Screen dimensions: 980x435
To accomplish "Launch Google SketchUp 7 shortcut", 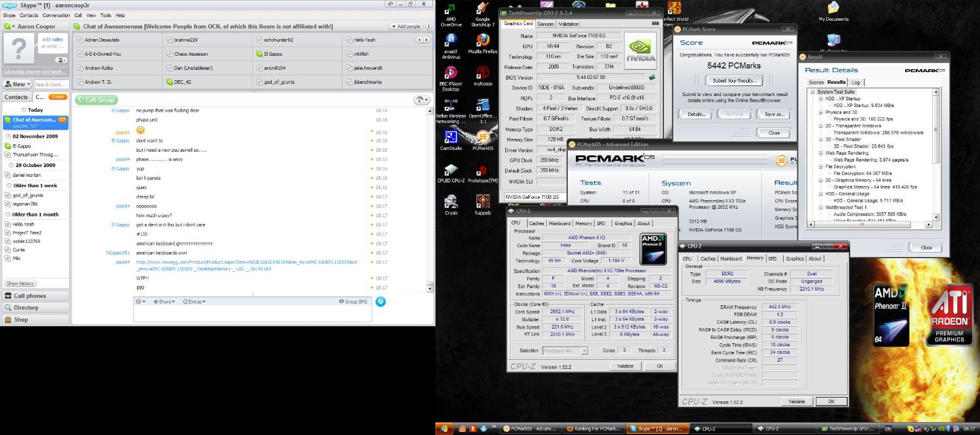I will click(483, 15).
